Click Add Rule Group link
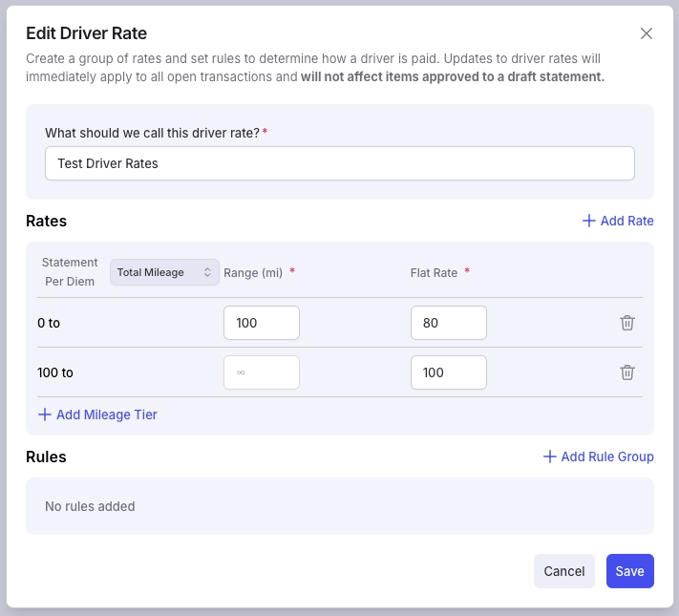This screenshot has width=679, height=616. point(598,457)
